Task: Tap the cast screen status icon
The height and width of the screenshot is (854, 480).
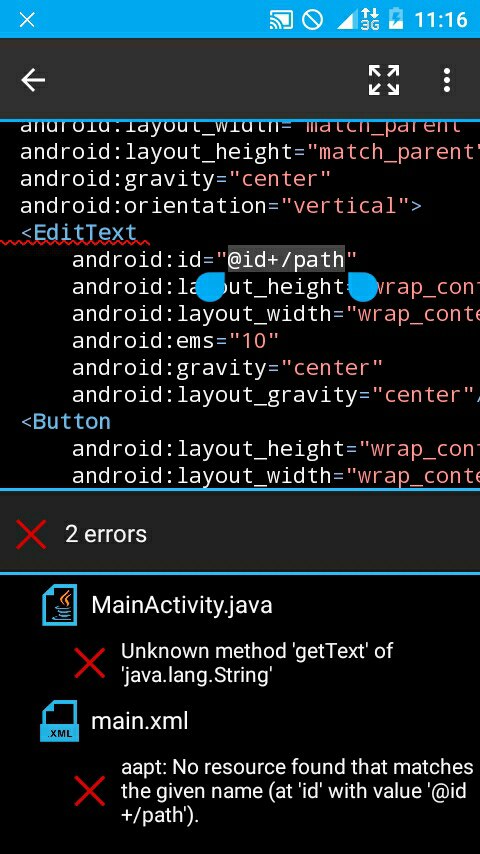Action: (x=281, y=20)
